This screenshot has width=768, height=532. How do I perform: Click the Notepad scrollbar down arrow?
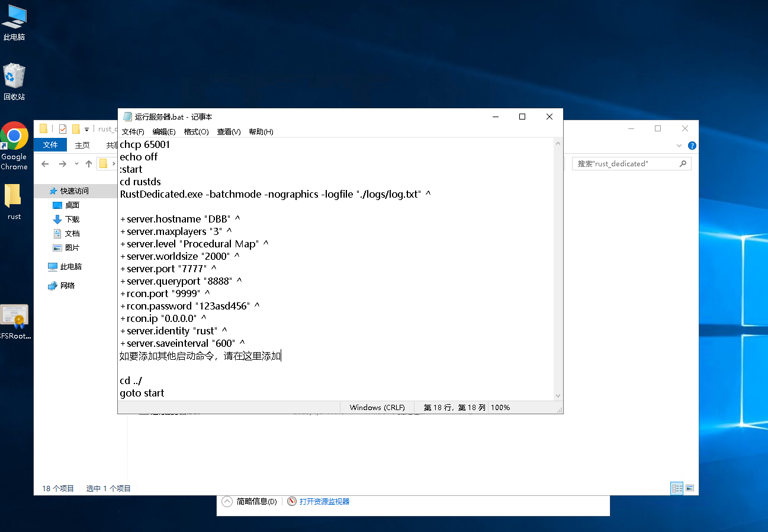(x=558, y=395)
